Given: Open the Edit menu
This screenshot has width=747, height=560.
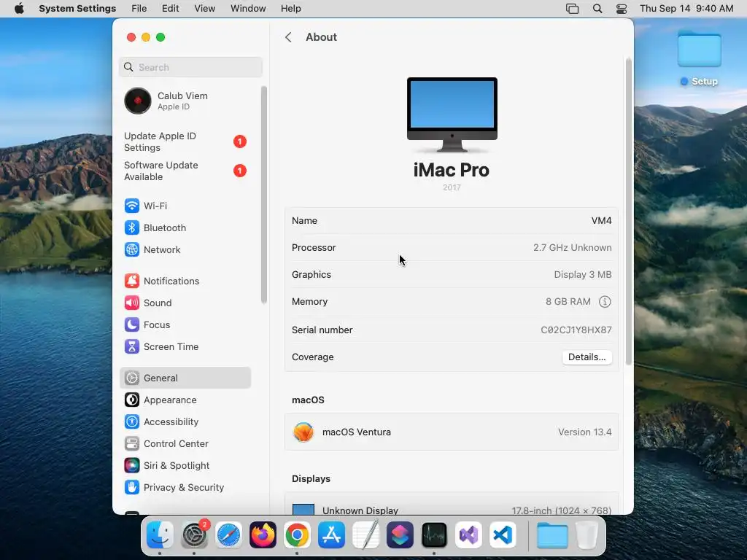Looking at the screenshot, I should pos(170,9).
